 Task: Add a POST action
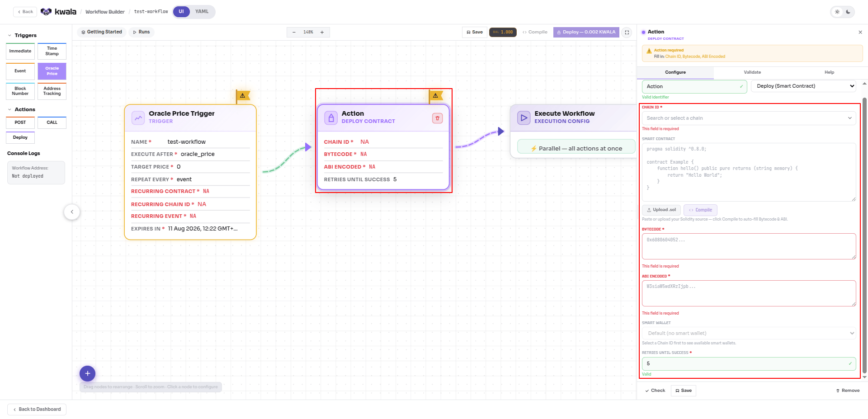tap(20, 122)
